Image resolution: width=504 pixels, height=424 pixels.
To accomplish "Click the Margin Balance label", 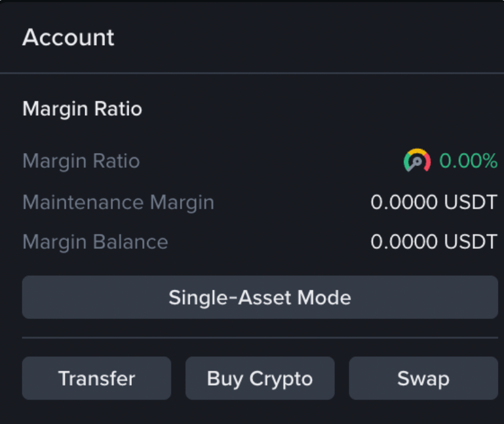I will click(95, 242).
